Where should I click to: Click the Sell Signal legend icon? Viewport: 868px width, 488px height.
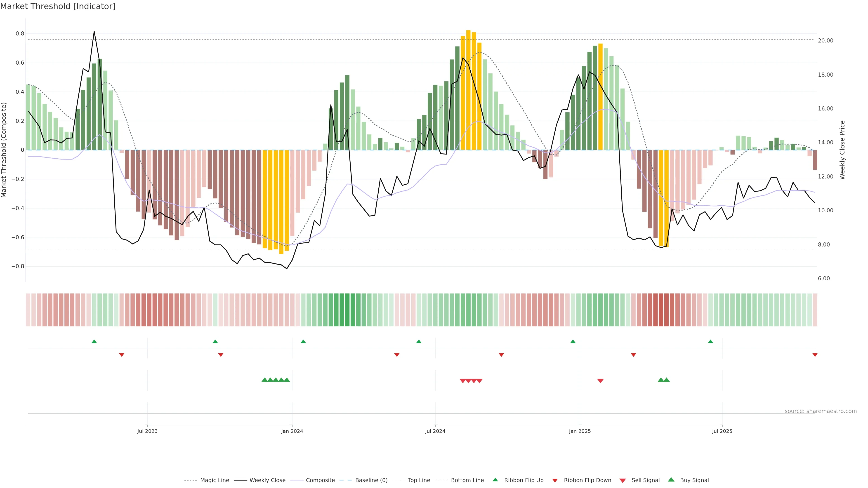pyautogui.click(x=623, y=481)
